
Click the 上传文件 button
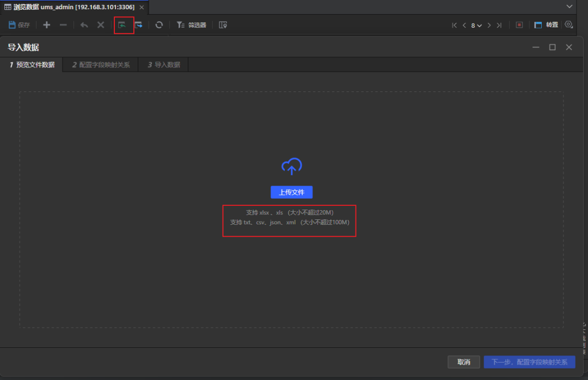(291, 192)
